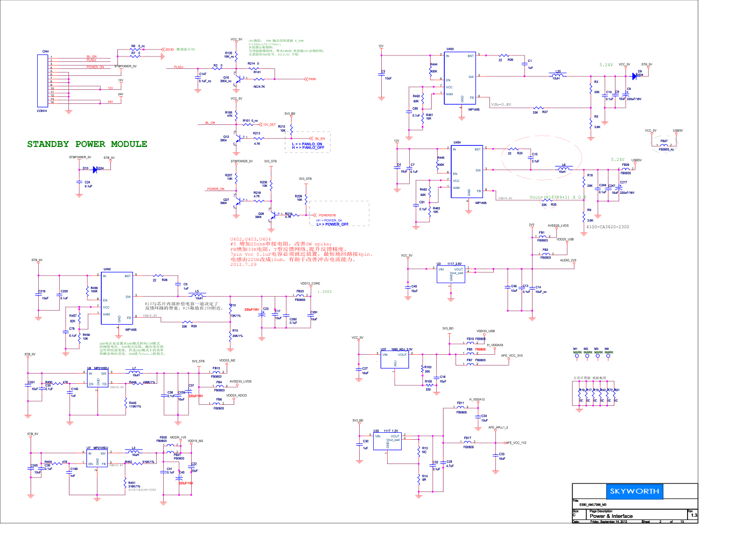Click the CON14 connector label

tap(41, 111)
